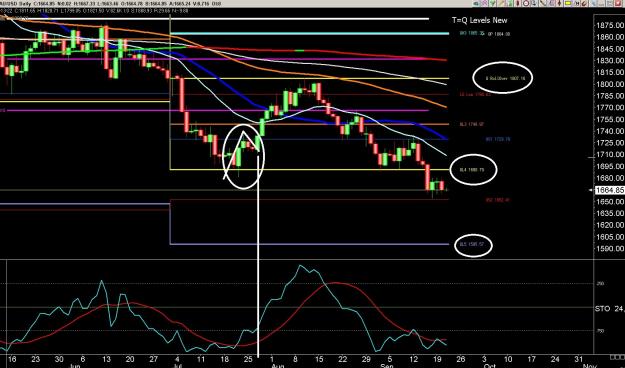Click the 'T=Q Levels New' label
This screenshot has width=625, height=368.
(x=480, y=20)
